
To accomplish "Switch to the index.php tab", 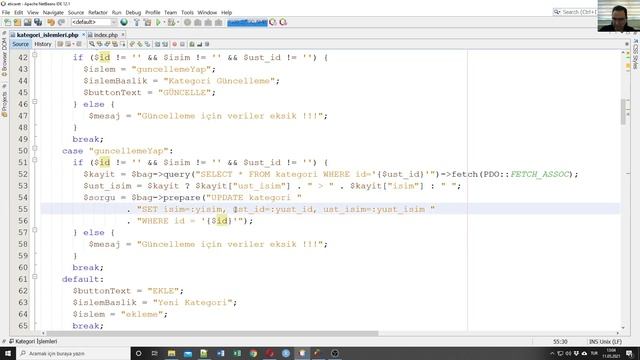I will pyautogui.click(x=106, y=35).
